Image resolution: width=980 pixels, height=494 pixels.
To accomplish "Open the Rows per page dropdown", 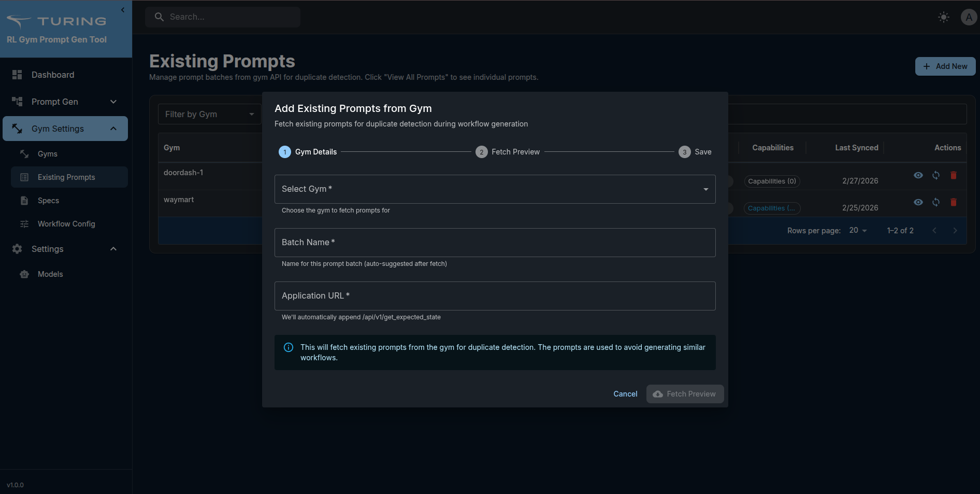I will point(858,230).
